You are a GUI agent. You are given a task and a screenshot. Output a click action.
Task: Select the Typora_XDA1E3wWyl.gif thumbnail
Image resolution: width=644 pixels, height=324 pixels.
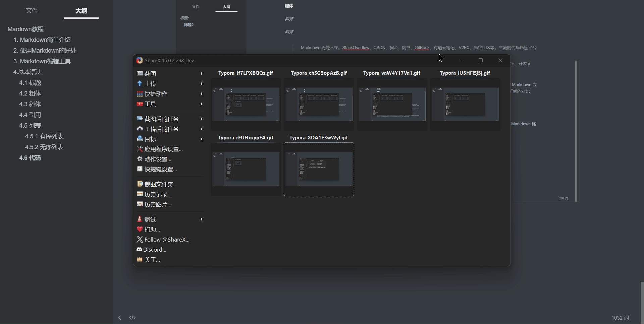[319, 169]
